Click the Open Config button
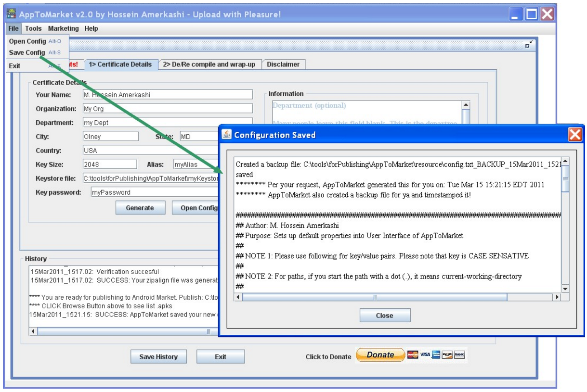587x392 pixels. [196, 208]
